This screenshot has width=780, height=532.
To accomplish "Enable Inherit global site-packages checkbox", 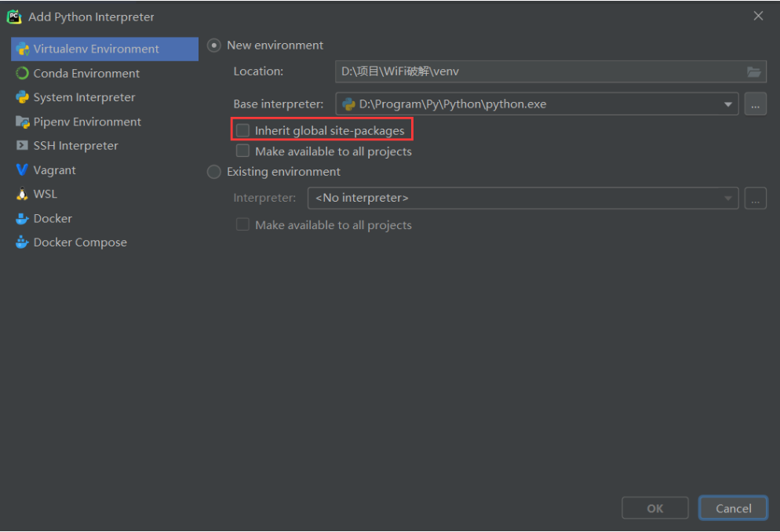I will pos(242,130).
